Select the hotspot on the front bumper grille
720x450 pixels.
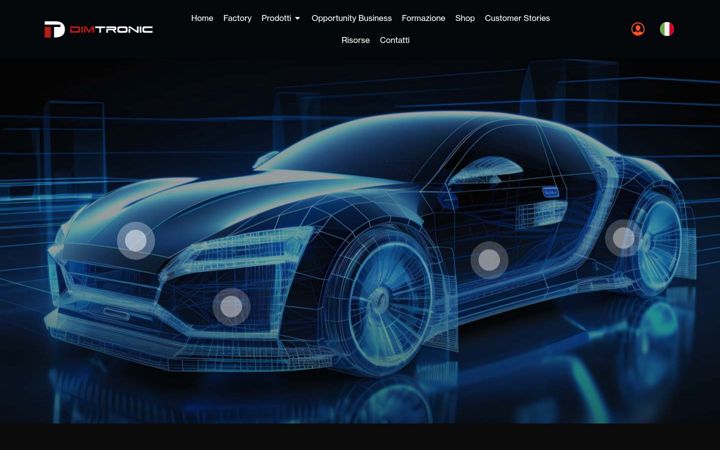coord(231,307)
